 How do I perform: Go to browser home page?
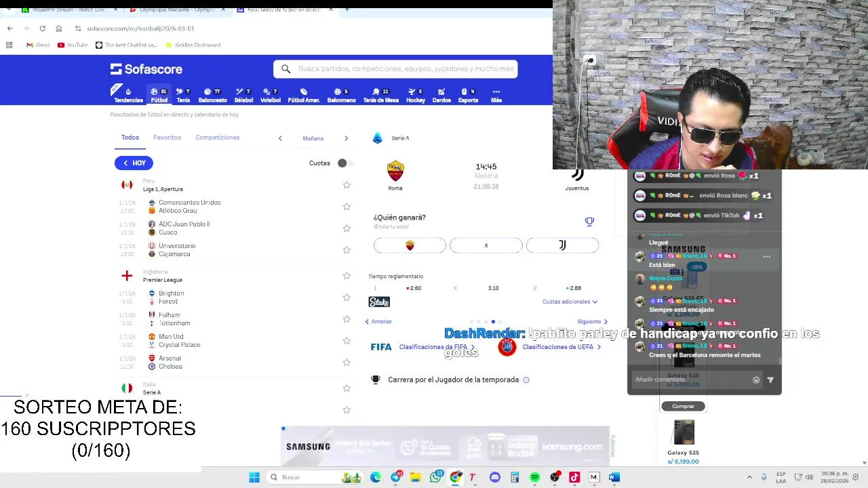tap(59, 28)
